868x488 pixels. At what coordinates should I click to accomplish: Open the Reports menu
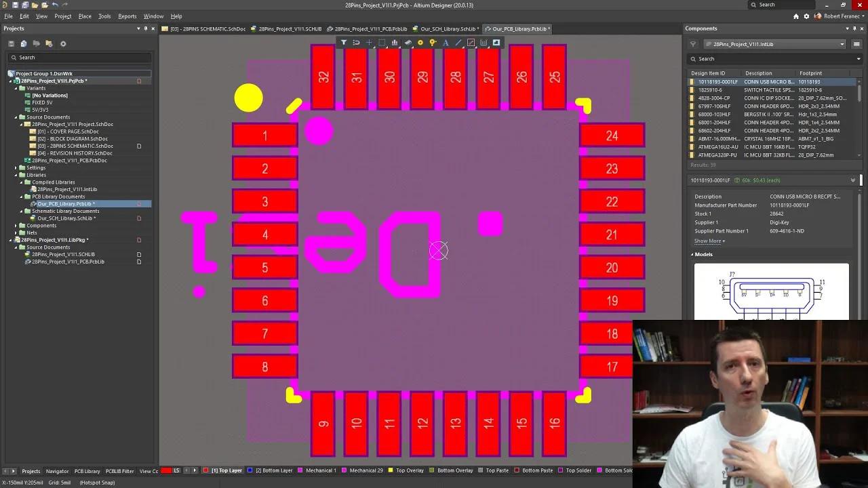[127, 16]
